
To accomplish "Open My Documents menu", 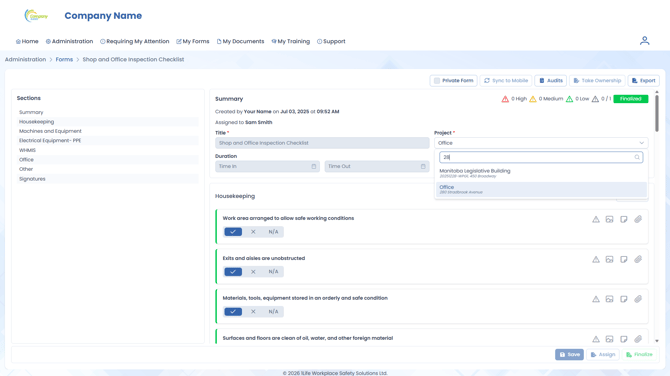I will pos(240,41).
